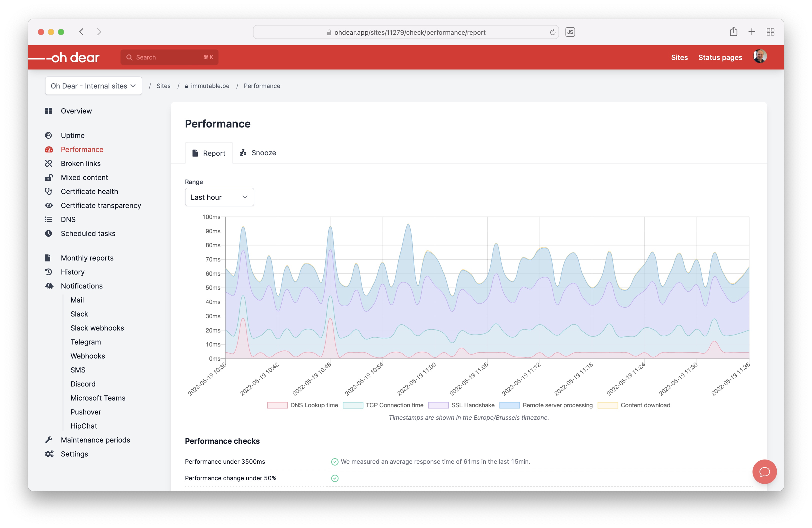Click the Settings gears icon
Viewport: 812px width, 528px height.
[x=49, y=454]
